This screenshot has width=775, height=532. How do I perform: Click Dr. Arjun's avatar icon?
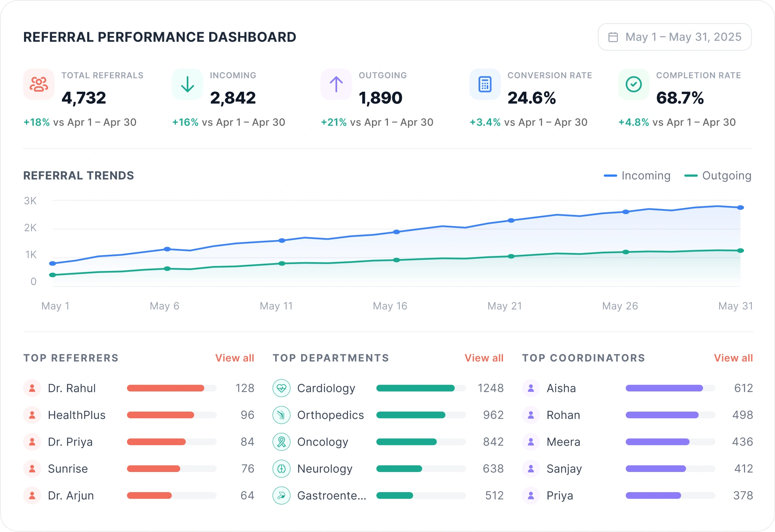coord(33,496)
